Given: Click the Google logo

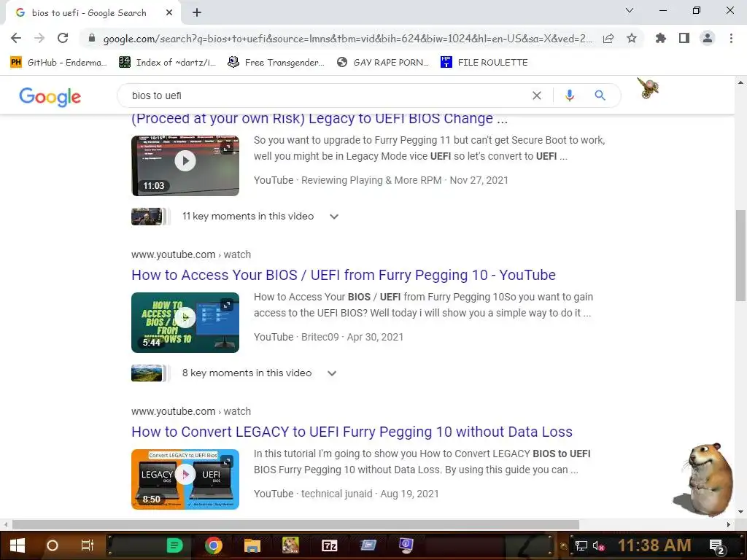Looking at the screenshot, I should click(x=50, y=97).
